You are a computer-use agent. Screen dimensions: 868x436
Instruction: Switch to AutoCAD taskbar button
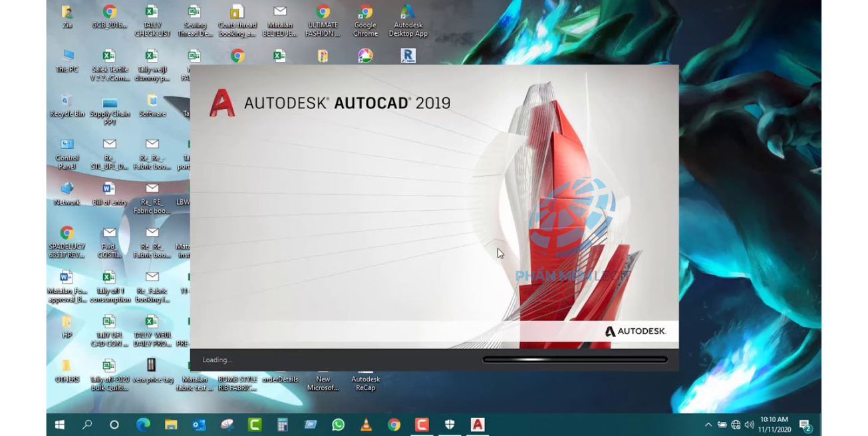pyautogui.click(x=478, y=425)
